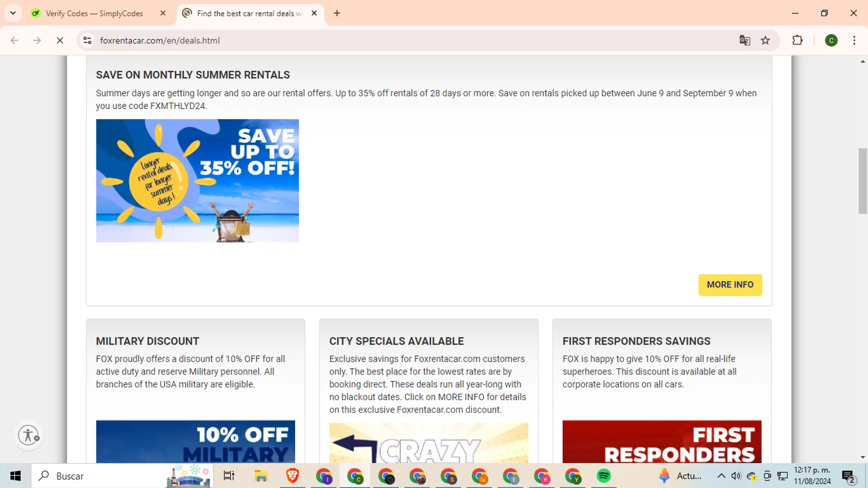868x488 pixels.
Task: Stop loading the page
Action: pyautogui.click(x=60, y=41)
